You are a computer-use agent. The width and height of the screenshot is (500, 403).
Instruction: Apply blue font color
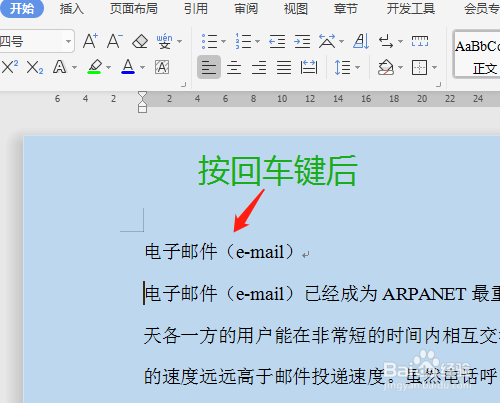(x=128, y=67)
